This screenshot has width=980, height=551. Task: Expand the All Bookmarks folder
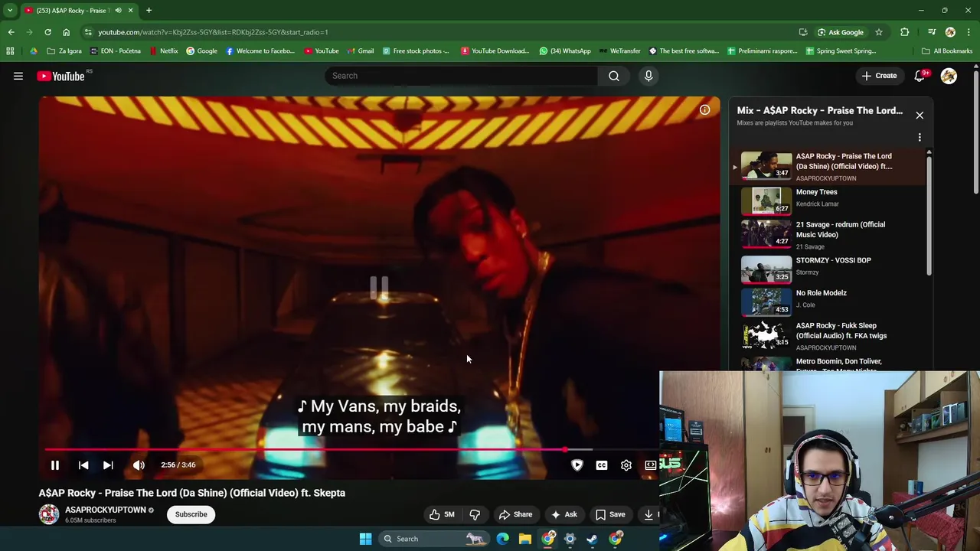[x=947, y=51]
